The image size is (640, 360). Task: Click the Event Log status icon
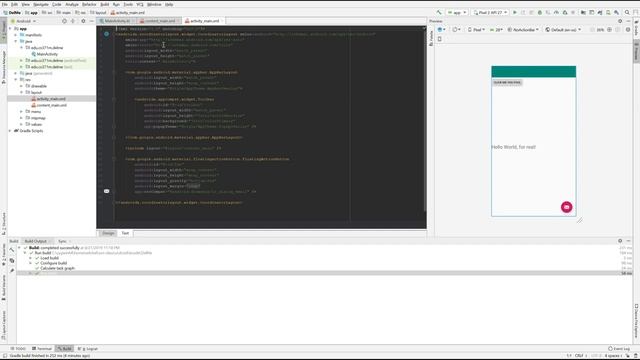(619, 349)
